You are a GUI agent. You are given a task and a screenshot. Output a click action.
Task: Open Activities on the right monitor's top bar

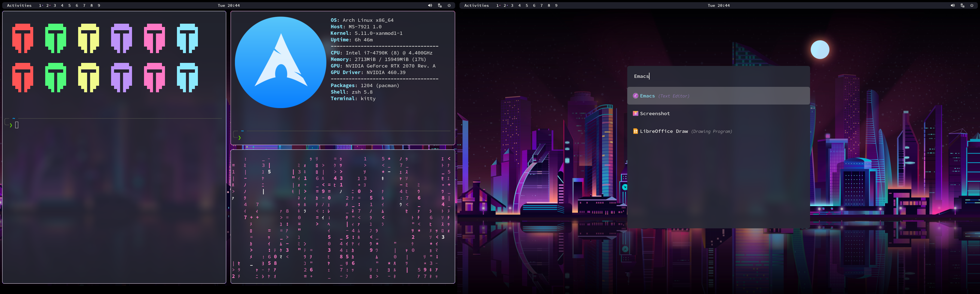(476, 5)
